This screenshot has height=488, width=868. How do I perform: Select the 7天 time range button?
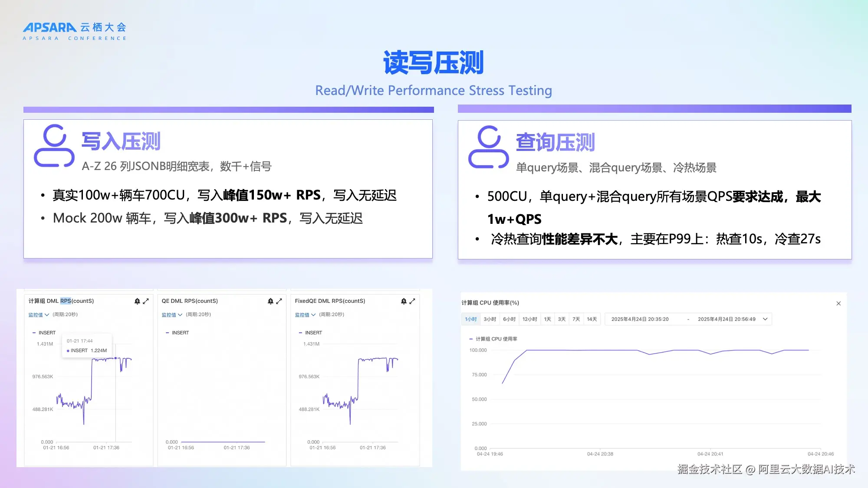tap(576, 319)
